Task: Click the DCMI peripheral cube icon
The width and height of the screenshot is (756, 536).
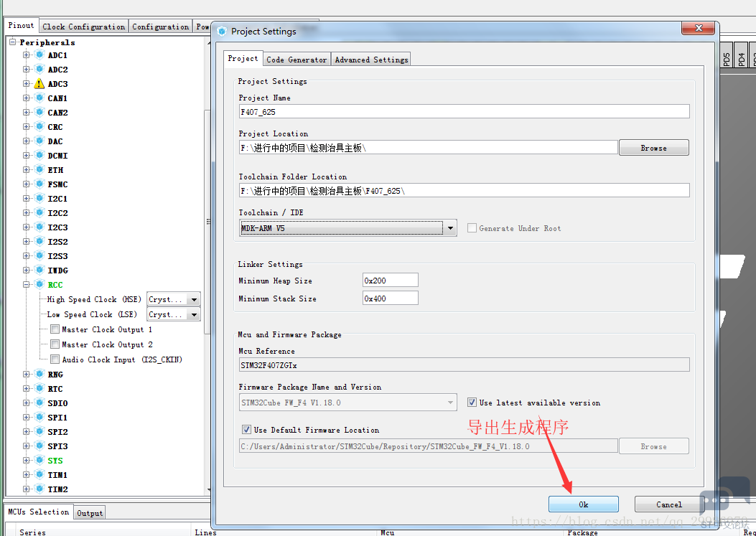Action: click(x=39, y=155)
